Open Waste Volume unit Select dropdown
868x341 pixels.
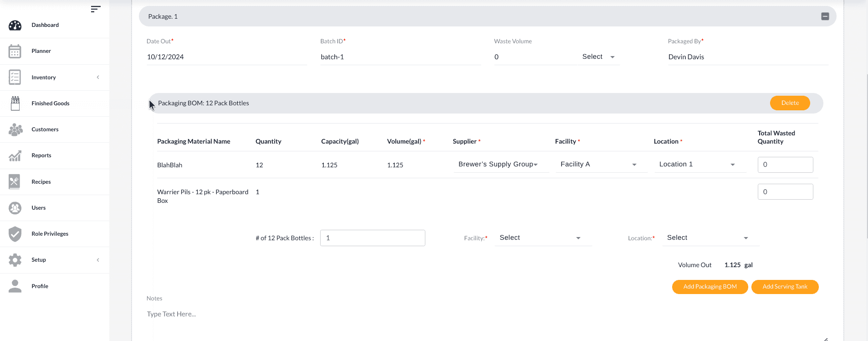[x=598, y=57]
